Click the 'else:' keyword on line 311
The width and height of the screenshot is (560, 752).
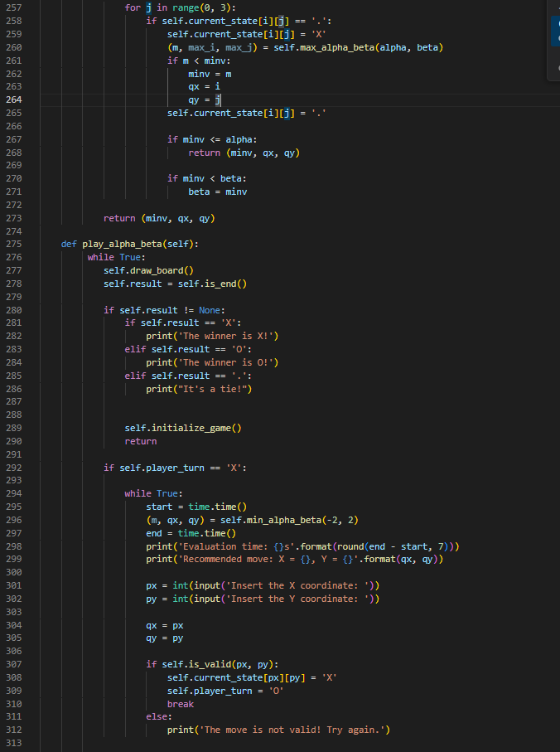tap(159, 717)
